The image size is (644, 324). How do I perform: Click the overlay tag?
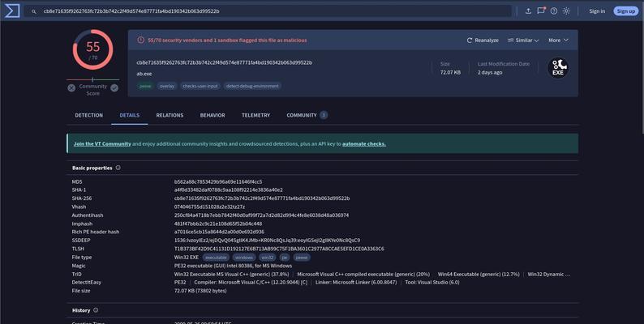pyautogui.click(x=167, y=86)
